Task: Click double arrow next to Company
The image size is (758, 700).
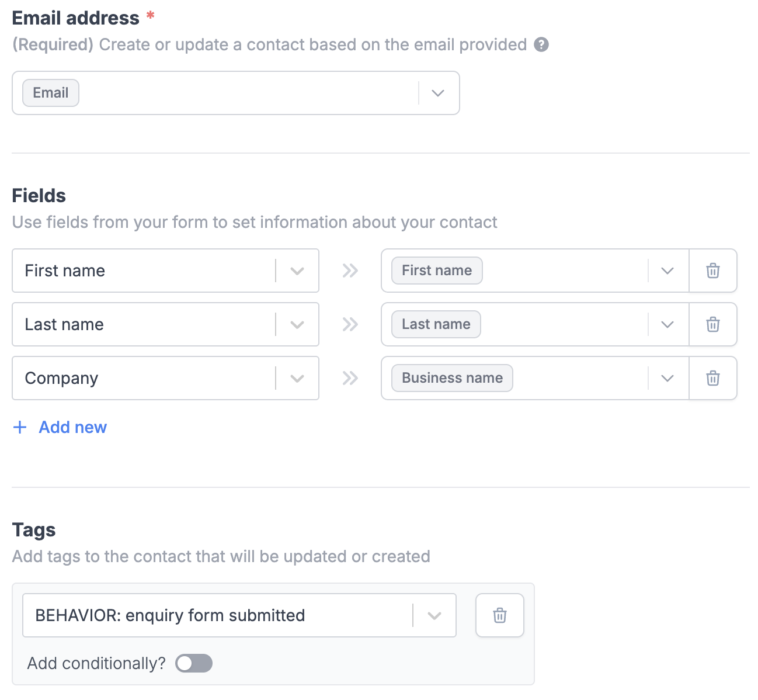Action: (350, 378)
